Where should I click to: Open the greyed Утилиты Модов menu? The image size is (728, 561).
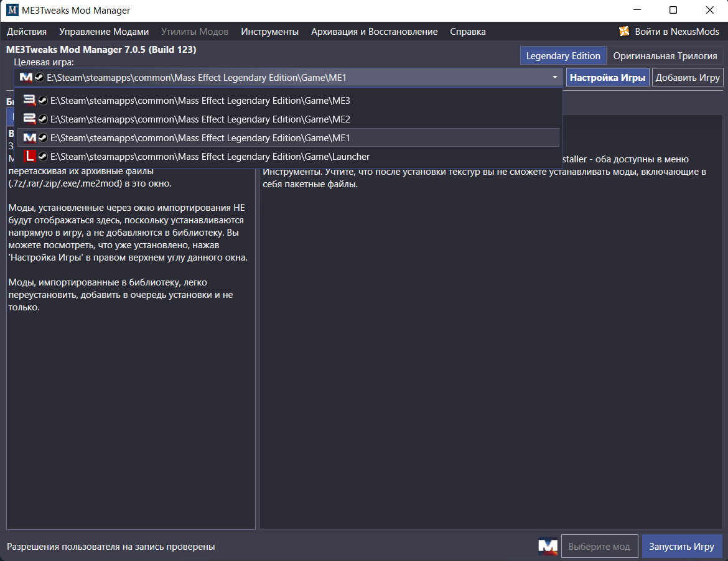(x=195, y=32)
